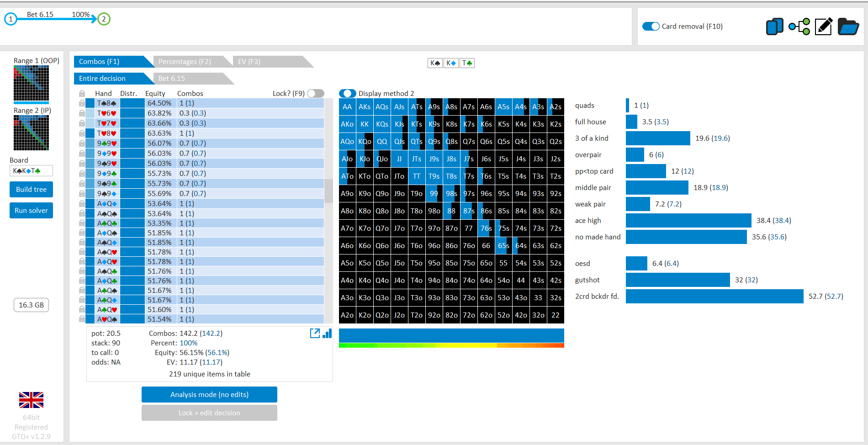Select 22 cell in the hand matrix
Screen dimensions: 868x445
(556, 315)
